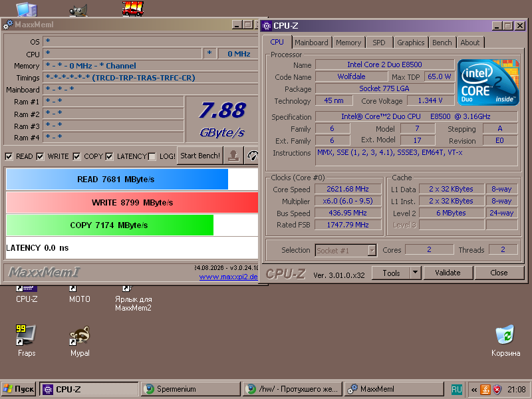Click the Ram #1 field
Image resolution: width=532 pixels, height=399 pixels.
113,101
